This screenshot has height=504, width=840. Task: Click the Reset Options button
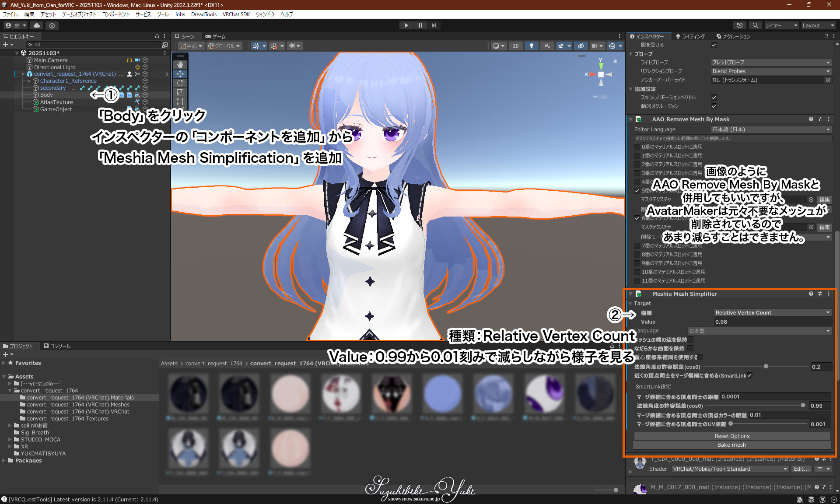coord(731,436)
